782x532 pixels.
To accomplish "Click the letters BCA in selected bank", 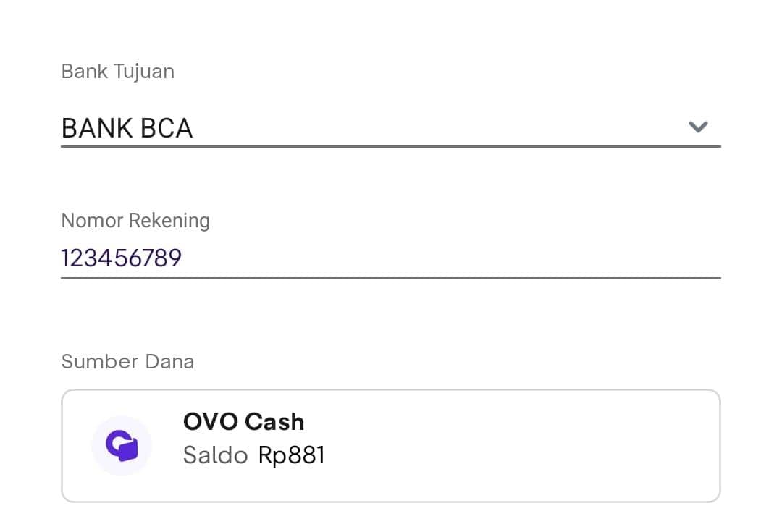I will pyautogui.click(x=167, y=128).
